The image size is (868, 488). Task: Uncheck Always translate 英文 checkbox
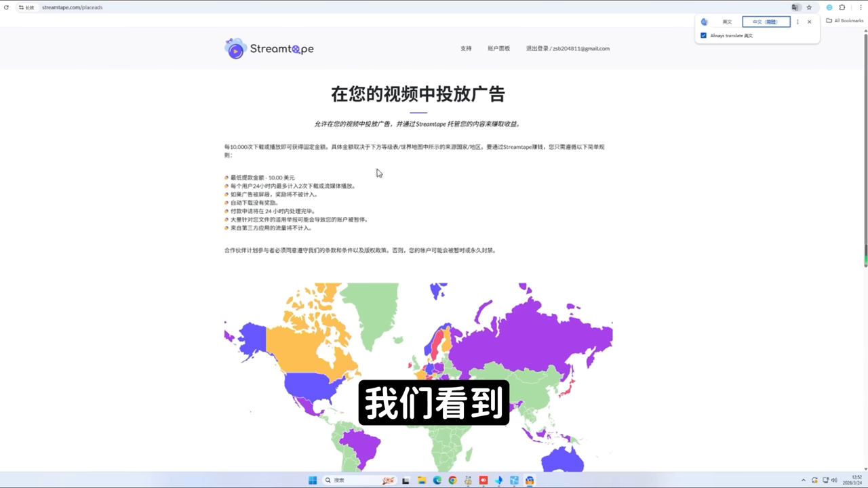pyautogui.click(x=703, y=35)
